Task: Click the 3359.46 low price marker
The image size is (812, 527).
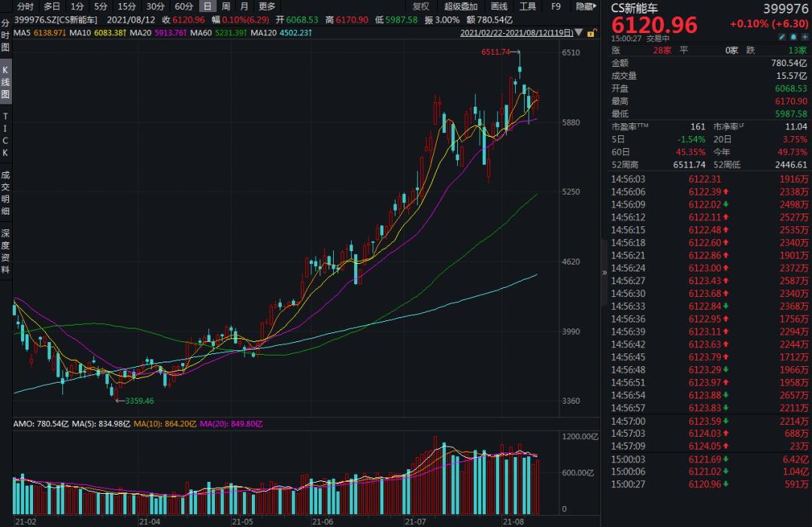Action: click(x=139, y=401)
